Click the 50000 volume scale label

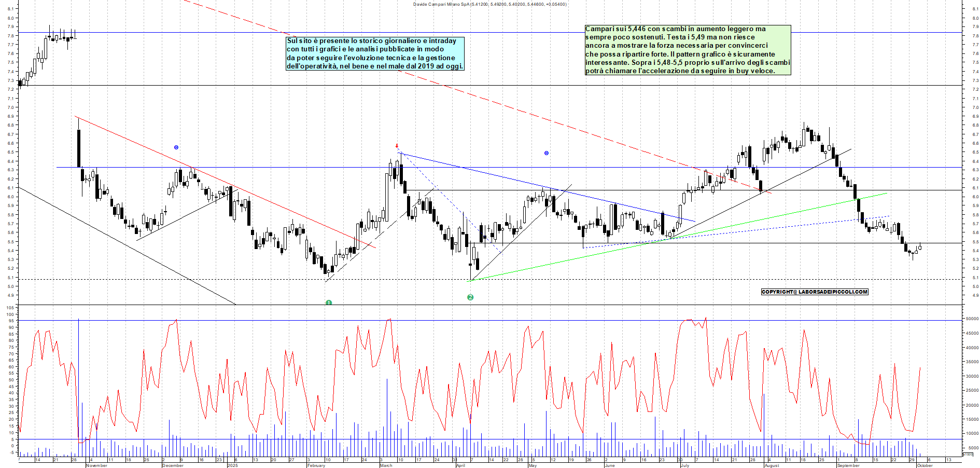click(971, 319)
